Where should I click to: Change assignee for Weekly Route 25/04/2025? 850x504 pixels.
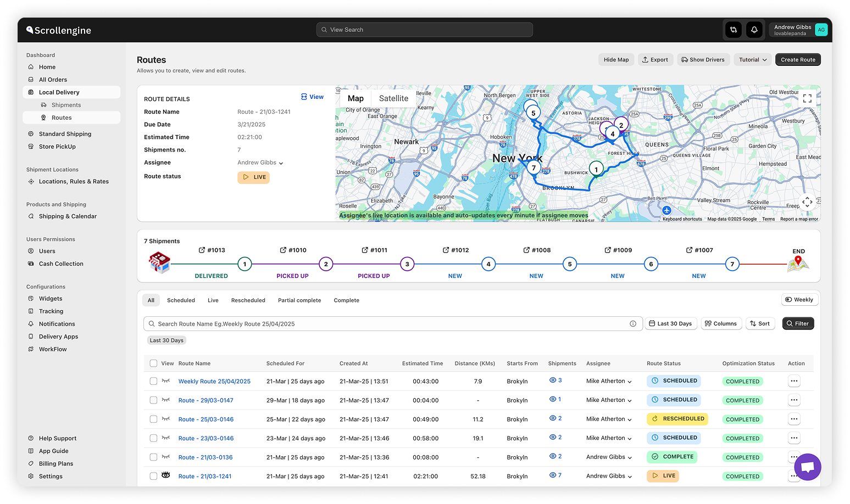coord(609,381)
